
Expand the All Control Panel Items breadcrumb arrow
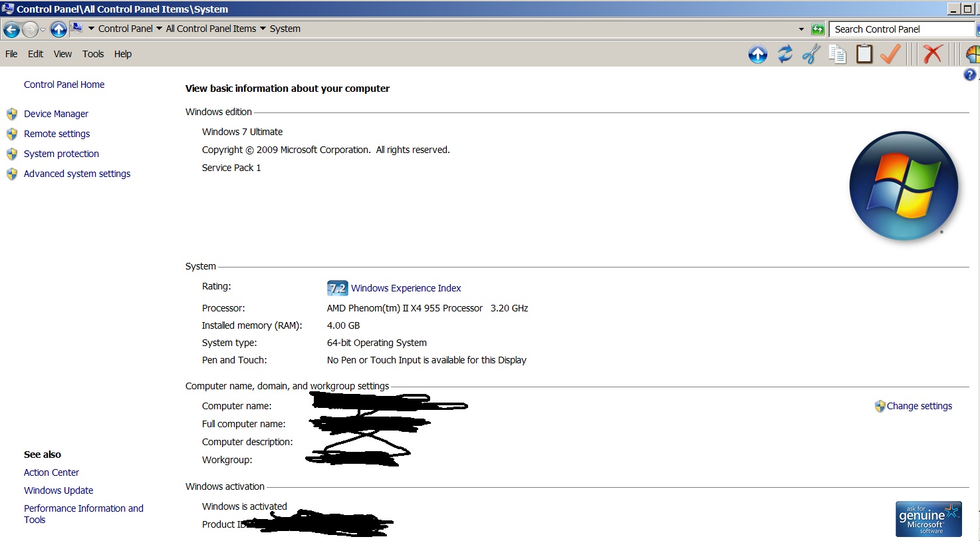tap(263, 29)
